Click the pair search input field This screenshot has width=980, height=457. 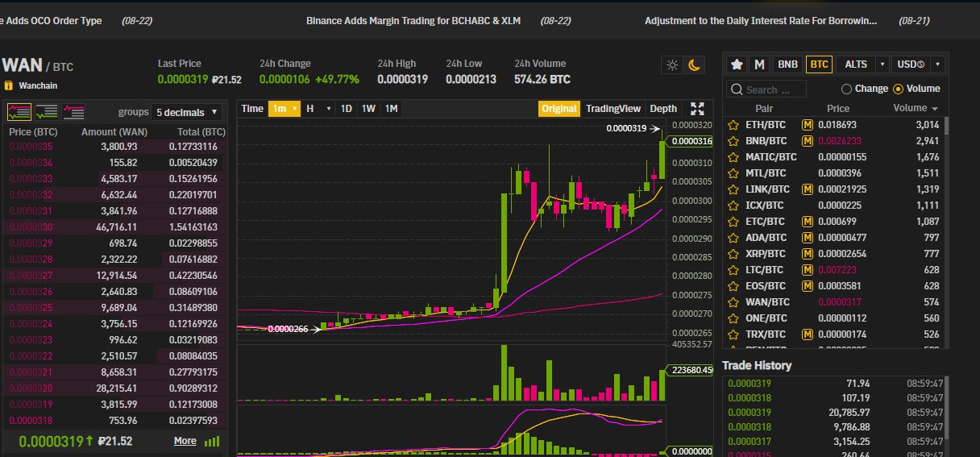pos(766,89)
